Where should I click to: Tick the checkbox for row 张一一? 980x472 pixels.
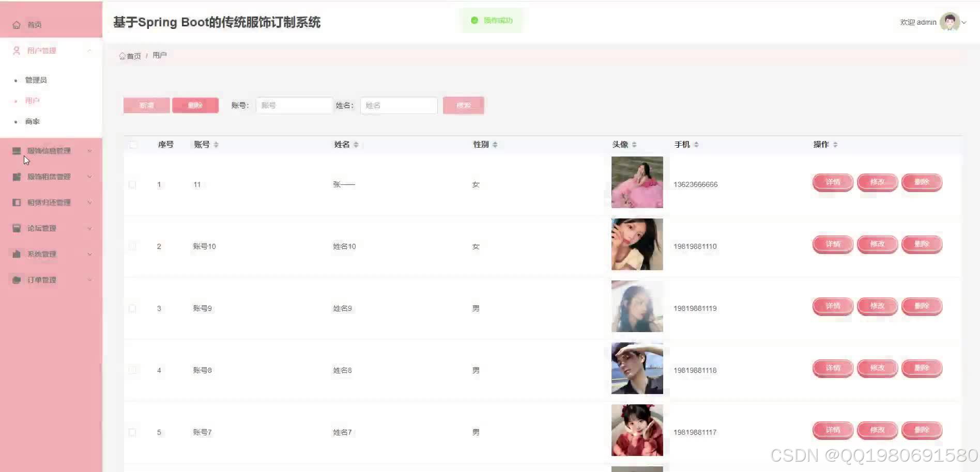132,184
